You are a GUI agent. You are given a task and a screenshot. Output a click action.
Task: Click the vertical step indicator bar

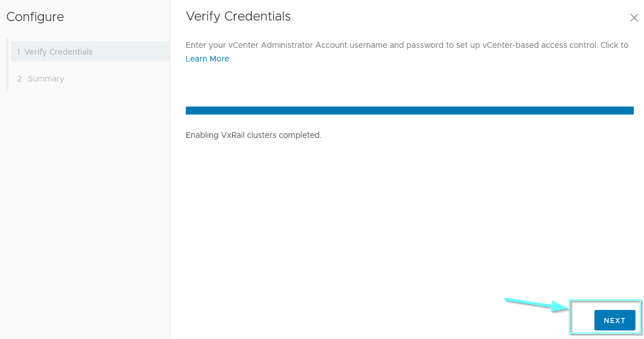point(7,65)
